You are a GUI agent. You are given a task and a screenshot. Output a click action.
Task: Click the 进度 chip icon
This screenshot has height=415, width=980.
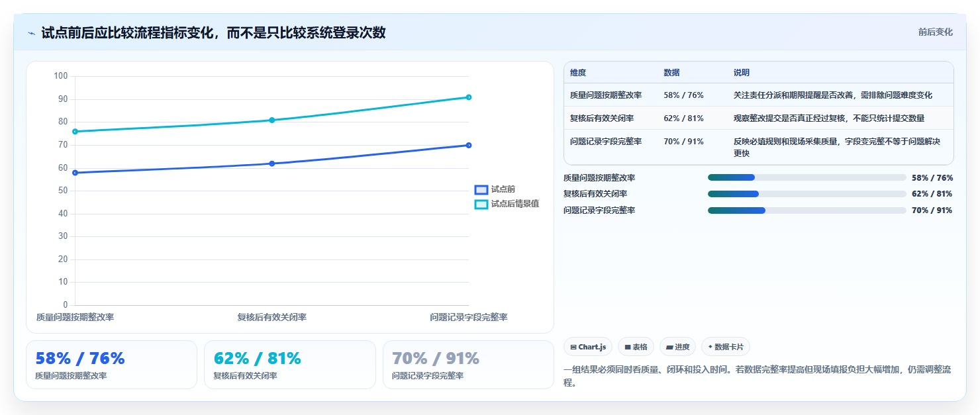coord(669,347)
